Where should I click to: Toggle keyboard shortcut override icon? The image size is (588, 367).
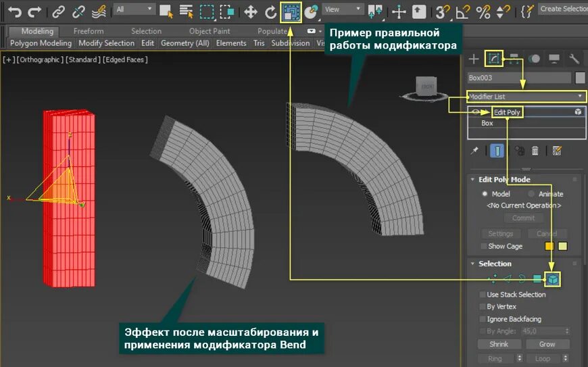pyautogui.click(x=419, y=12)
